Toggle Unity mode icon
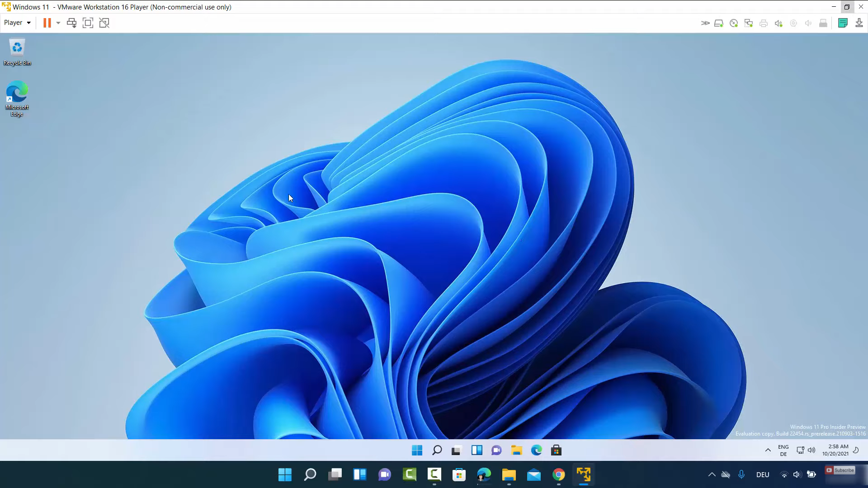Viewport: 868px width, 488px height. (x=104, y=23)
